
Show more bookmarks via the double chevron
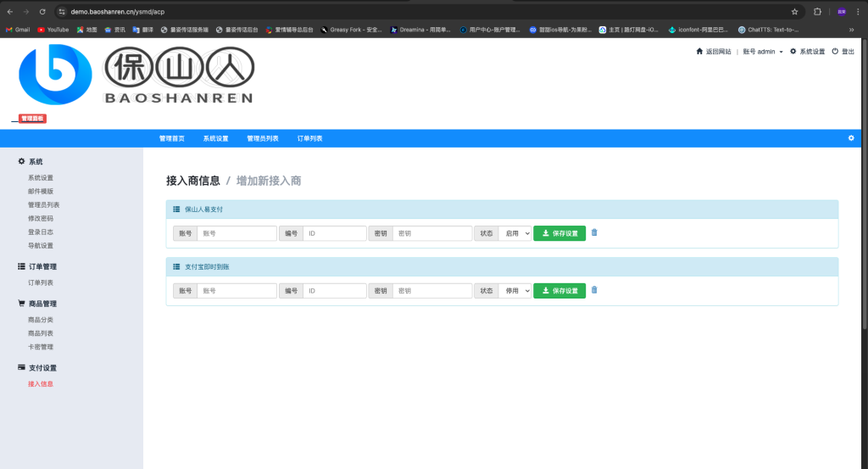tap(851, 30)
